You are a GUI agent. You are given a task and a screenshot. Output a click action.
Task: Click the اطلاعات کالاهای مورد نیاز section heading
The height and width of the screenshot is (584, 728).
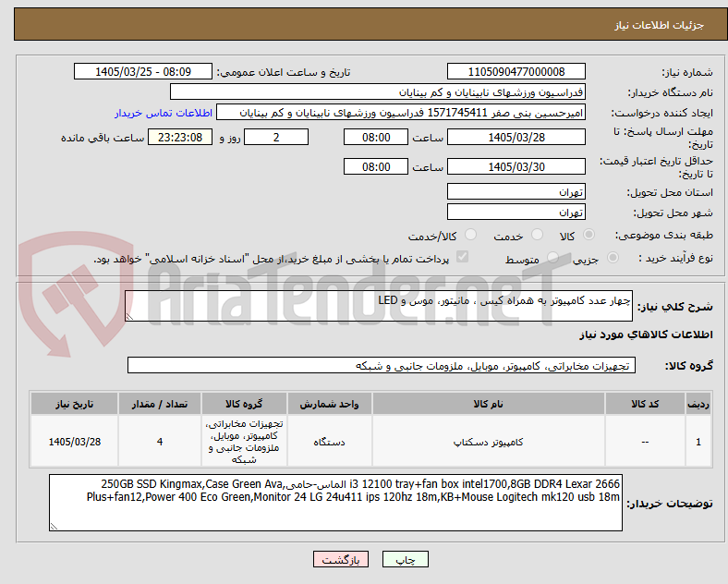pos(646,335)
